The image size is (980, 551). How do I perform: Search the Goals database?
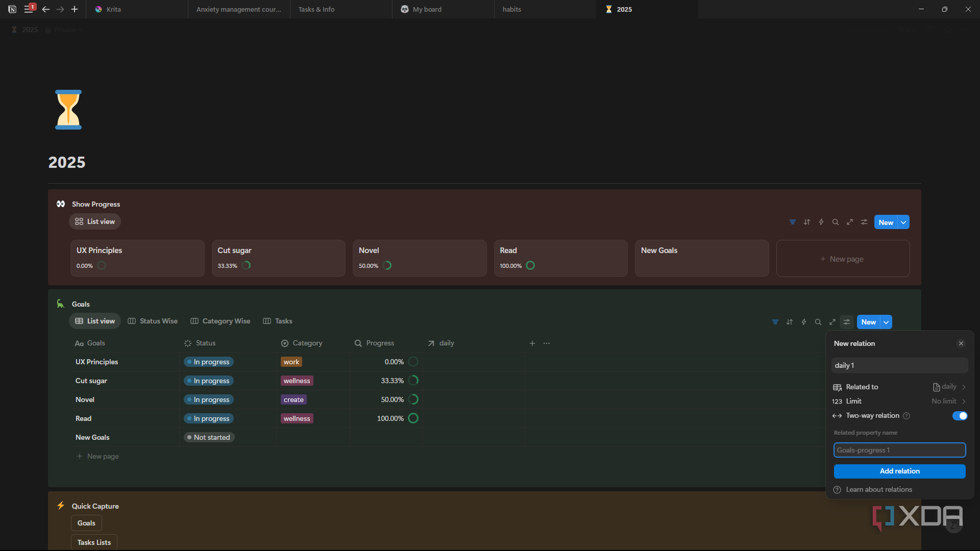(x=818, y=322)
